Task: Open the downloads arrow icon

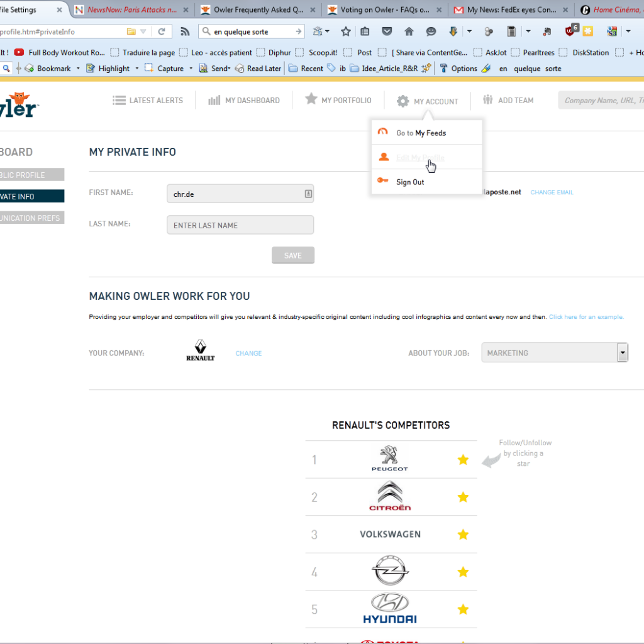Action: click(x=453, y=31)
